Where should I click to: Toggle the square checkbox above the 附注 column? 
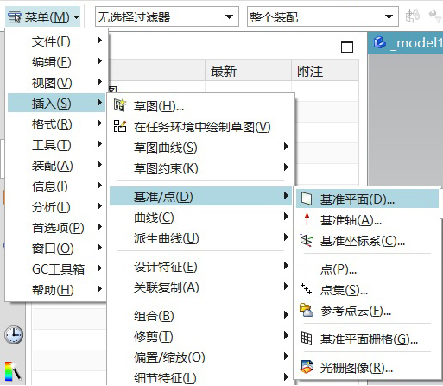click(347, 47)
